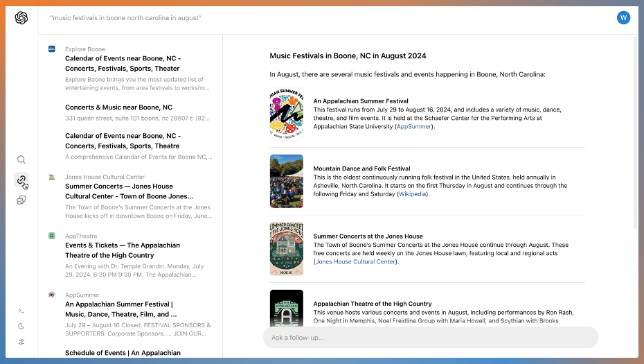Open Calendar of Events Concerts, Festivals, Sports, Theater result
Screen dimensions: 644x364
click(x=123, y=63)
